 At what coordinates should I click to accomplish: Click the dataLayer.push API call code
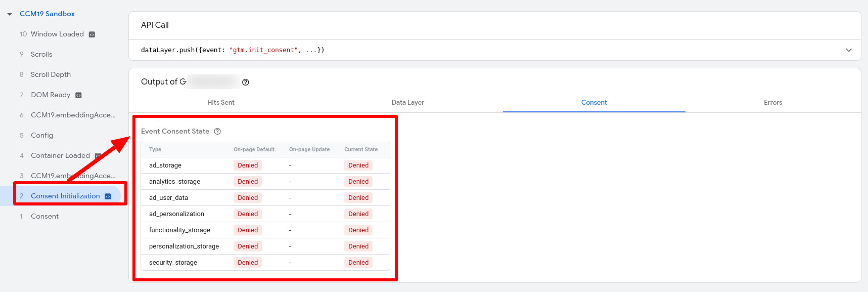(233, 50)
